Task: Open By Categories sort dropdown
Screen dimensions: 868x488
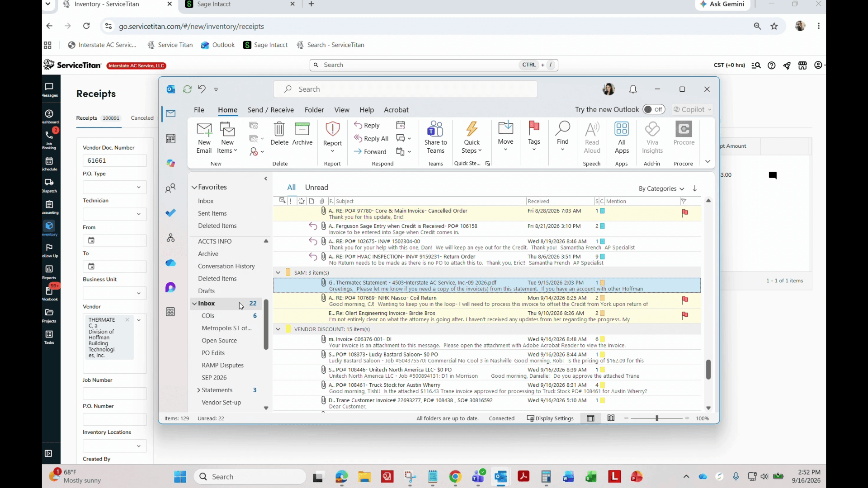Action: click(x=661, y=188)
